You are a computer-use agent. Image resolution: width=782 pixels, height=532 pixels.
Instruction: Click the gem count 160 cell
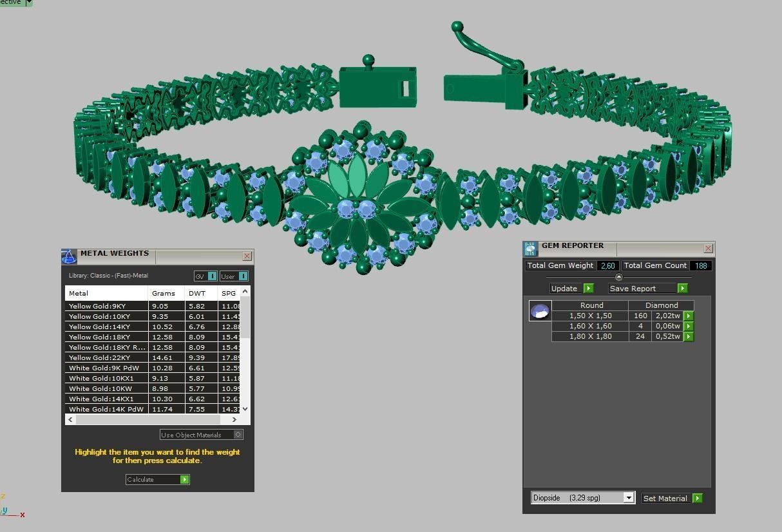click(640, 316)
